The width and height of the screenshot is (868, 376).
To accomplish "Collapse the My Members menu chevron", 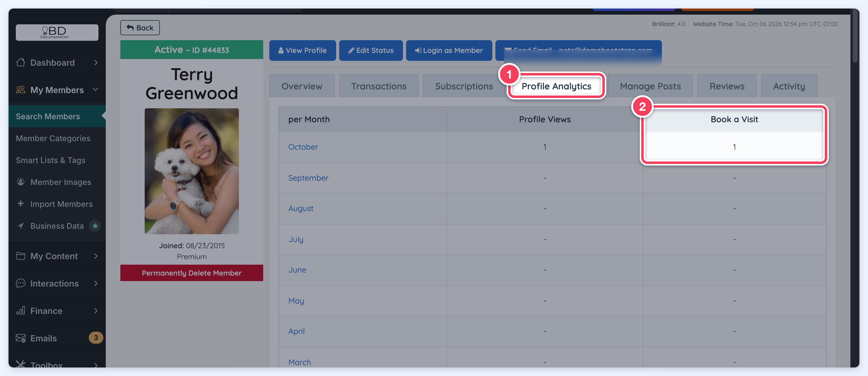I will click(x=96, y=89).
